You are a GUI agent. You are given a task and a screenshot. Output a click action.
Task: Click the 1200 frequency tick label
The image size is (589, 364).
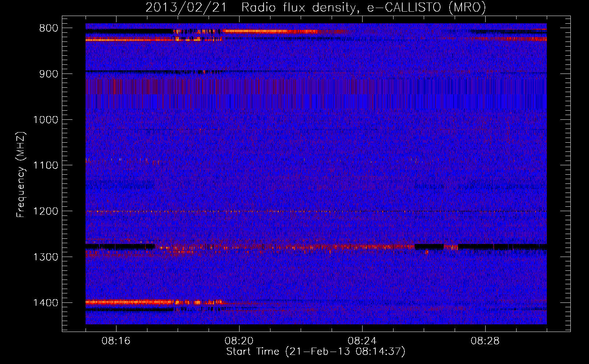click(46, 211)
